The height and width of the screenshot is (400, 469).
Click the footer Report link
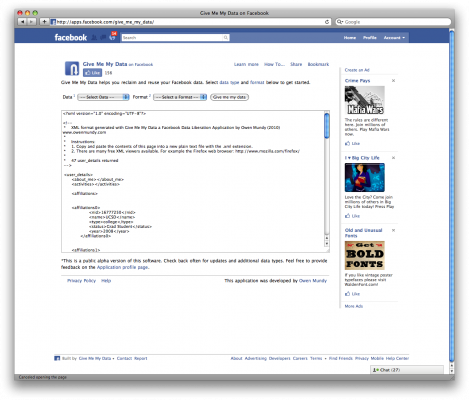click(141, 358)
